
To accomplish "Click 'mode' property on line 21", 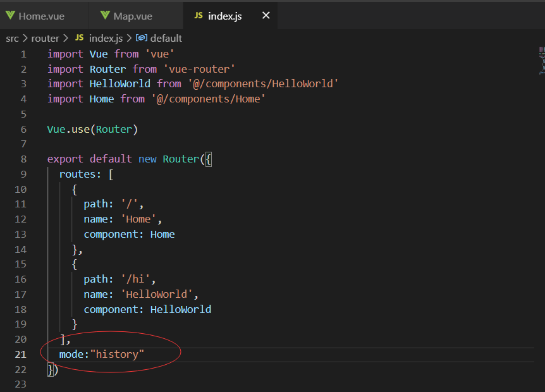I will tap(71, 355).
